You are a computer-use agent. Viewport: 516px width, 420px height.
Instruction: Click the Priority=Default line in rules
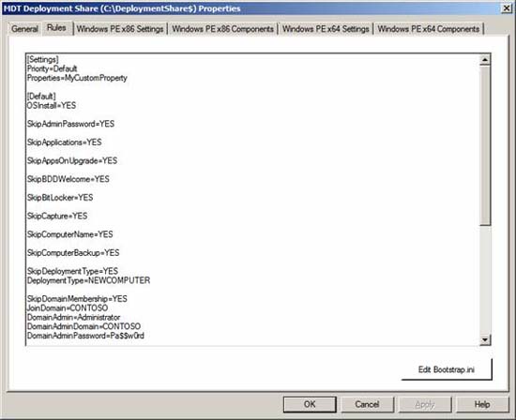pos(52,68)
